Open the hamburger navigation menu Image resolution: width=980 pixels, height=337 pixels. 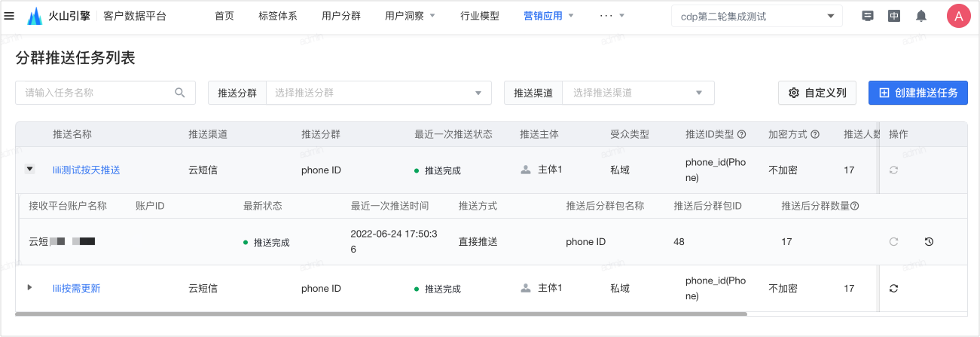9,16
